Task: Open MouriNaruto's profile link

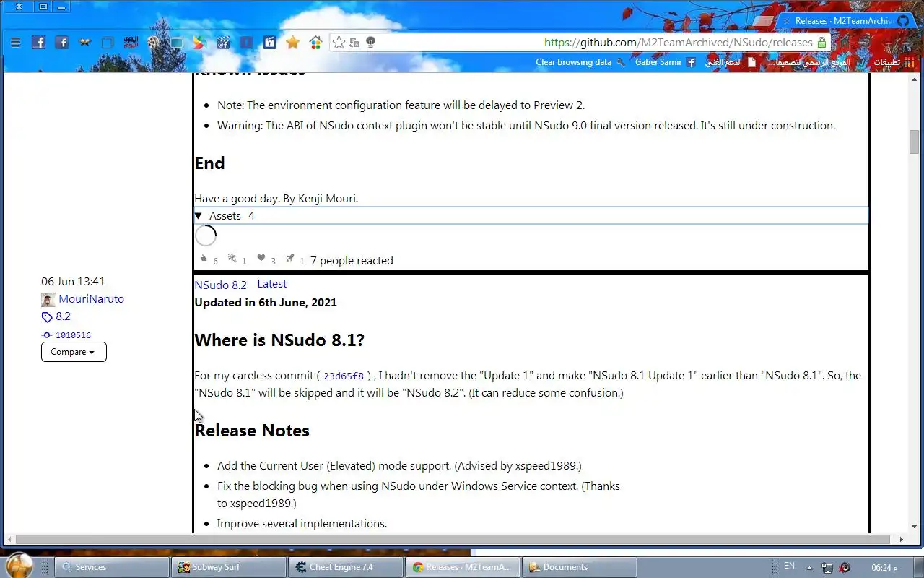Action: tap(91, 299)
